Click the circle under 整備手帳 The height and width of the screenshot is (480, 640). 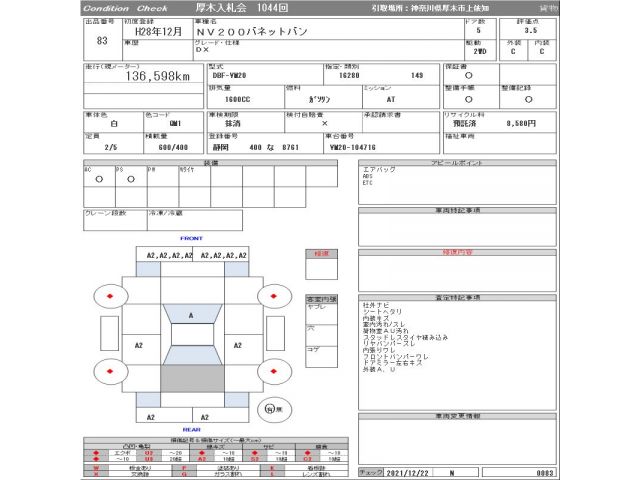pyautogui.click(x=469, y=99)
